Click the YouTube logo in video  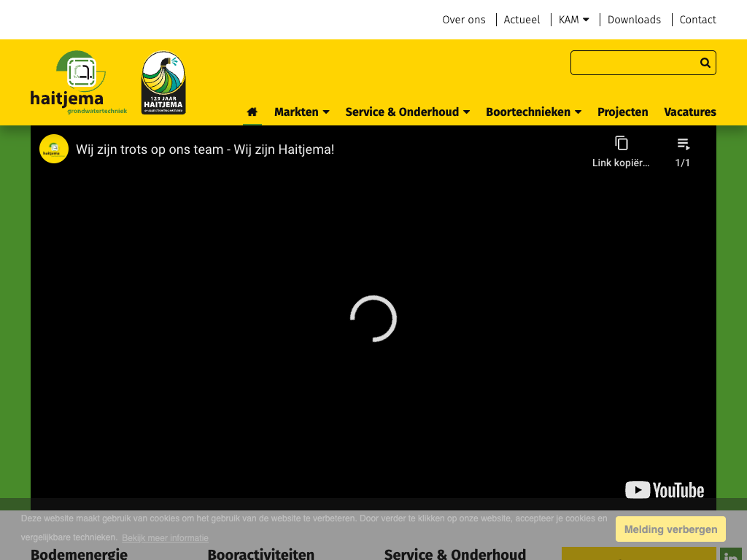[x=665, y=490]
